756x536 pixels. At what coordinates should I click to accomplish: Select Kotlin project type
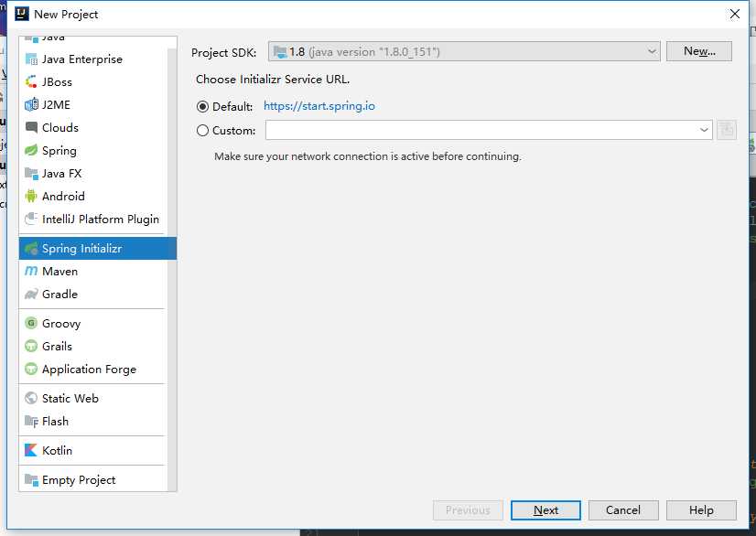point(93,450)
